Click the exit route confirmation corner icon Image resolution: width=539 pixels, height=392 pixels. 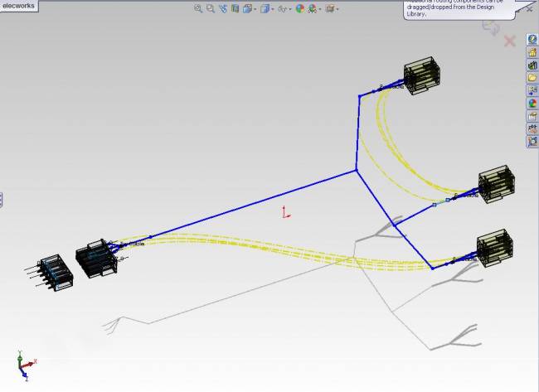coord(491,27)
